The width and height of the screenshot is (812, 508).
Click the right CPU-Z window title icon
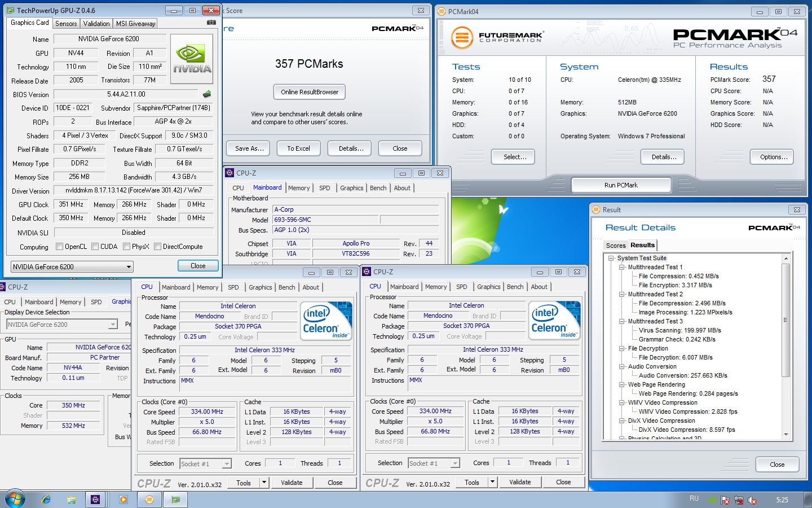click(x=367, y=271)
